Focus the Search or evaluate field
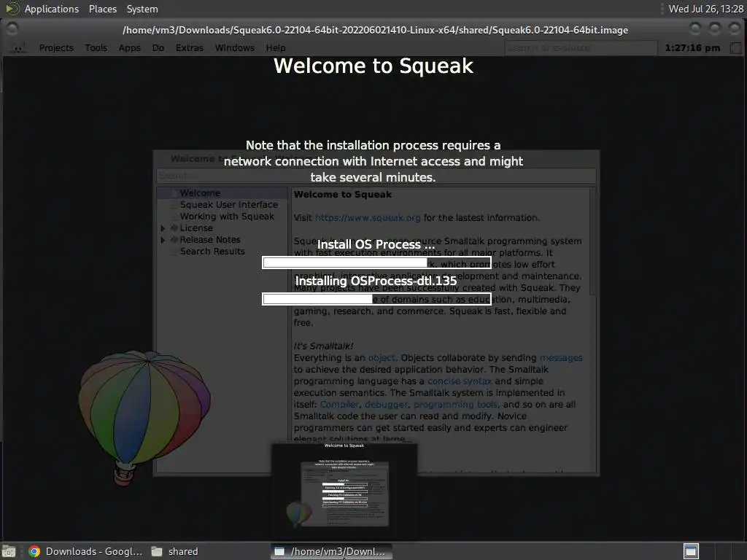Viewport: 747px width, 560px height. tap(581, 48)
